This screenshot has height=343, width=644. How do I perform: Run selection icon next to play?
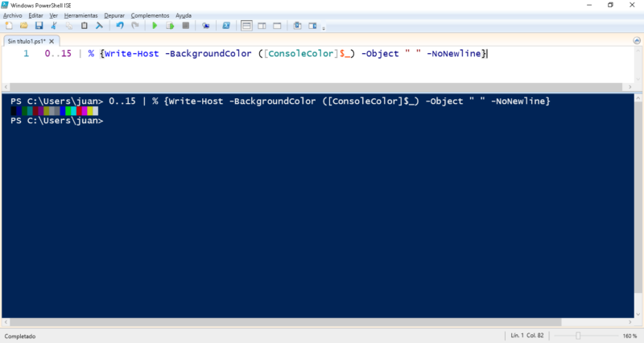[170, 26]
